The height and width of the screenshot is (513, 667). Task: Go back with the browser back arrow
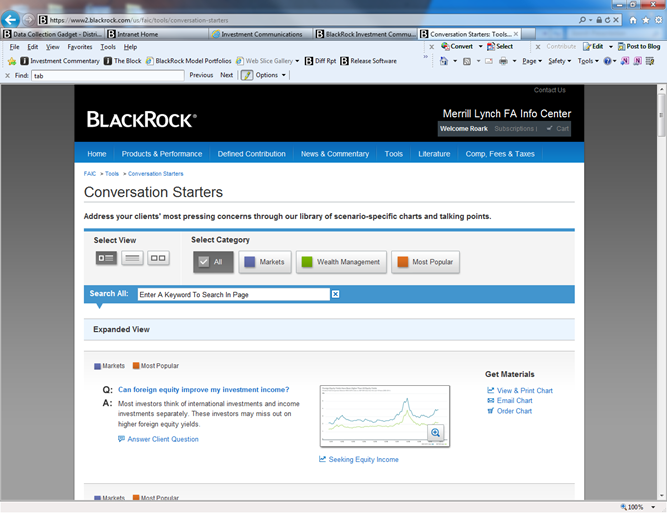(10, 20)
